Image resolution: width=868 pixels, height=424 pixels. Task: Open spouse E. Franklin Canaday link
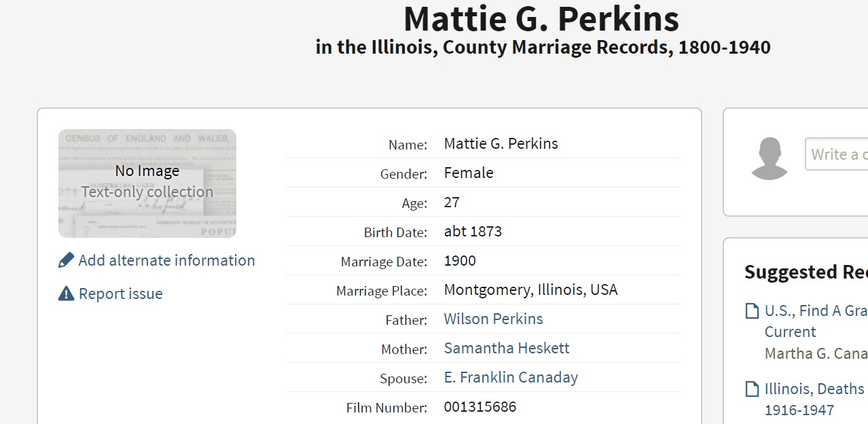click(x=511, y=377)
